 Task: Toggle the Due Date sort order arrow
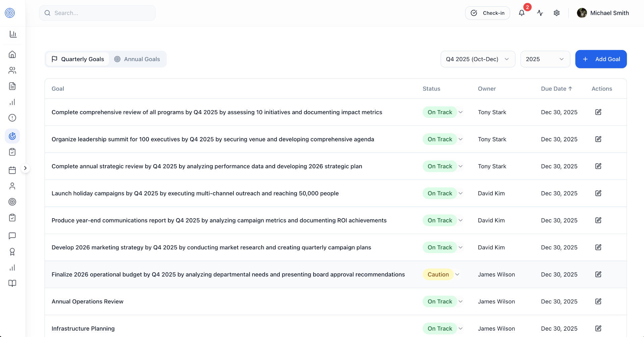[x=571, y=89]
